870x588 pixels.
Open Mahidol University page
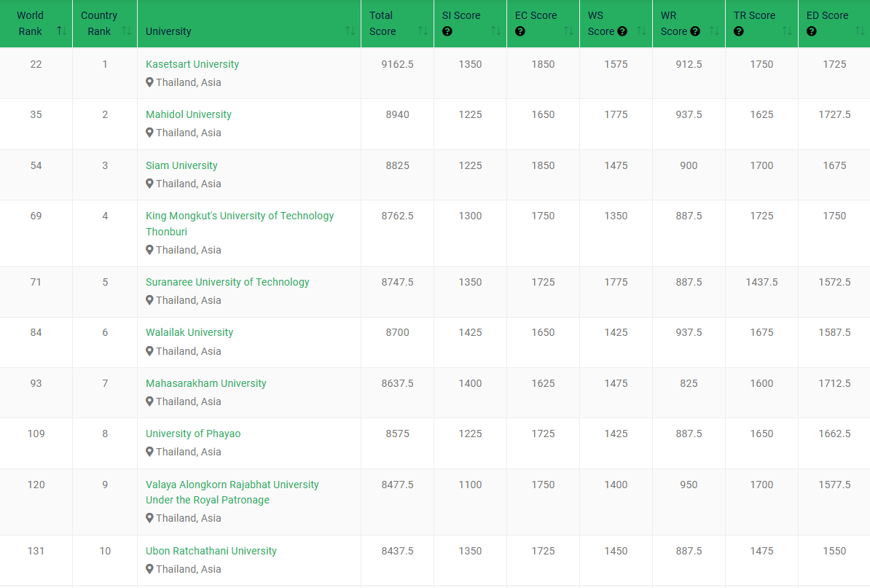click(x=189, y=114)
